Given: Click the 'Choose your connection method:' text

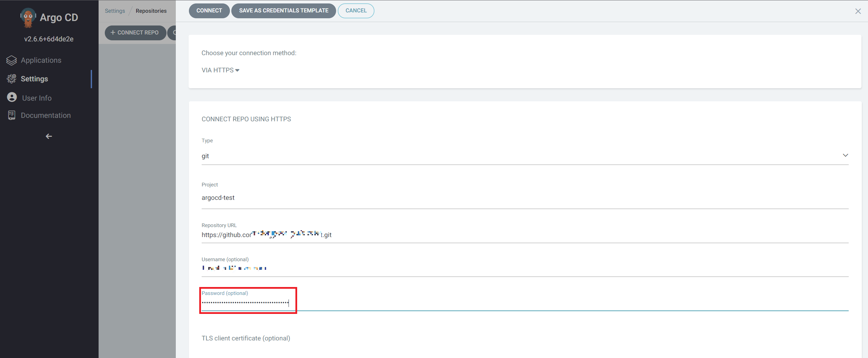Looking at the screenshot, I should point(249,53).
